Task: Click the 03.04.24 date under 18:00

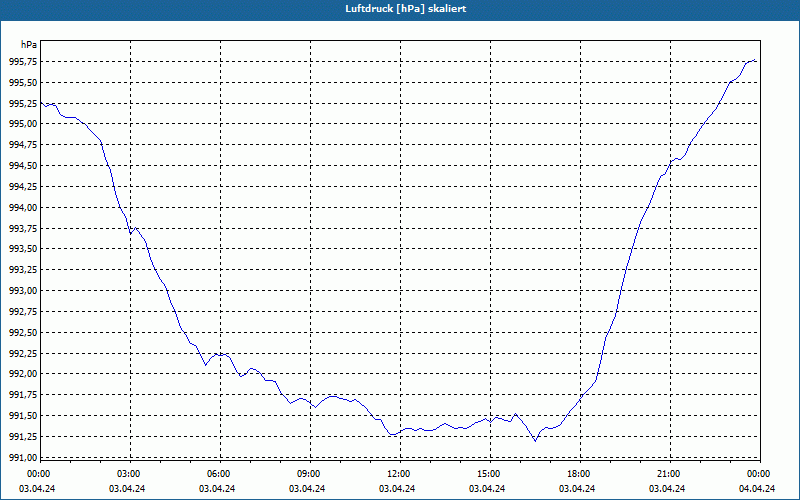Action: [x=577, y=488]
